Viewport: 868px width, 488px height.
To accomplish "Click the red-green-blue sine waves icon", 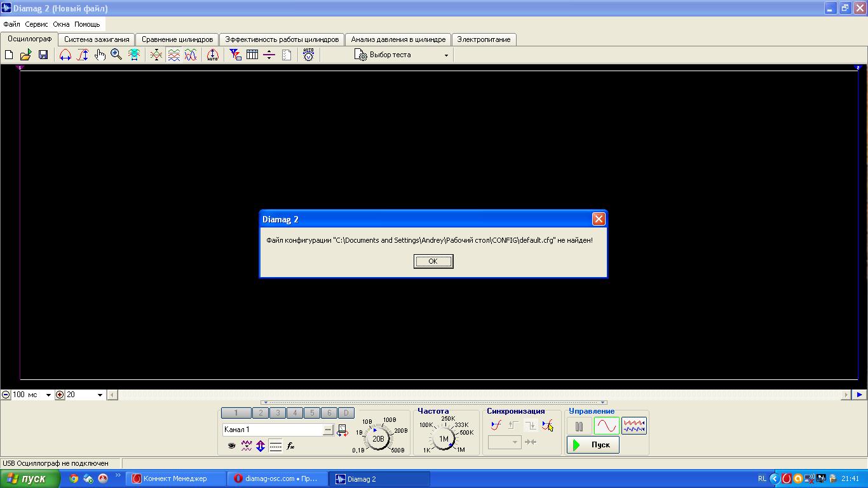I will 191,55.
